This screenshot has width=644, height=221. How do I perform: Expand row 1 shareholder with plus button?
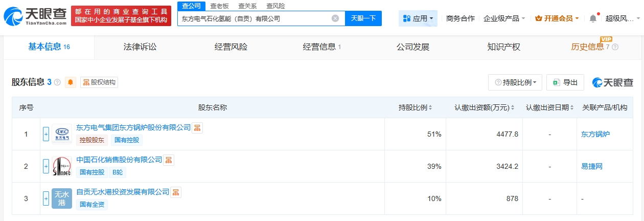pos(46,134)
